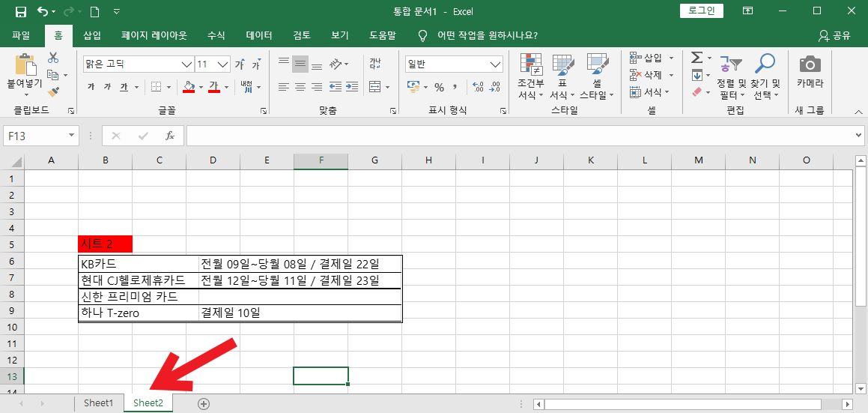Select the cell containing KB카드
Viewport: 868px width, 413px height.
[x=139, y=263]
